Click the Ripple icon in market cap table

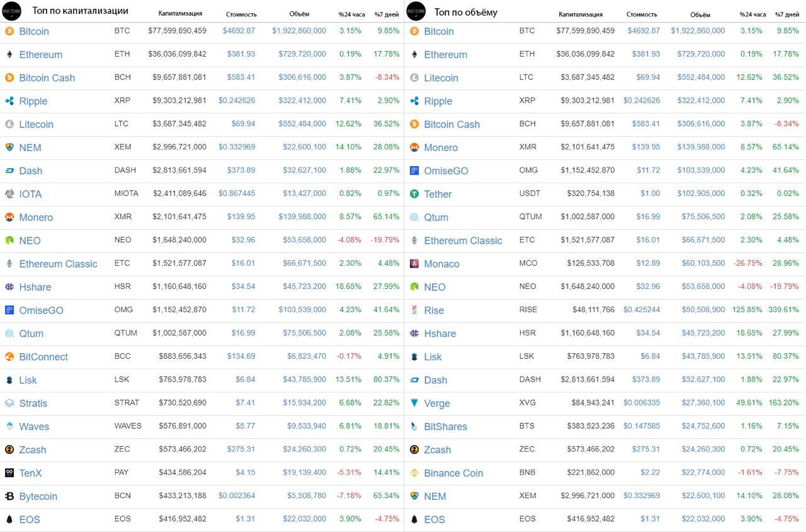click(x=9, y=101)
